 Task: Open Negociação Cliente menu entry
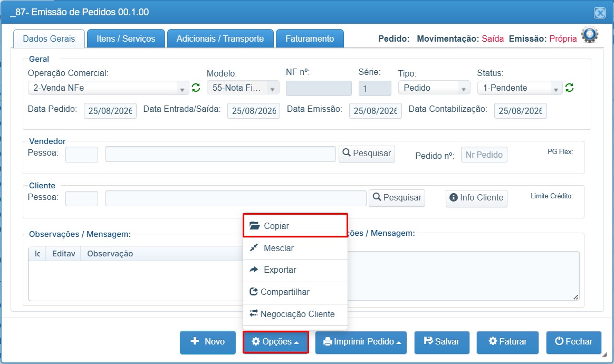coord(295,314)
